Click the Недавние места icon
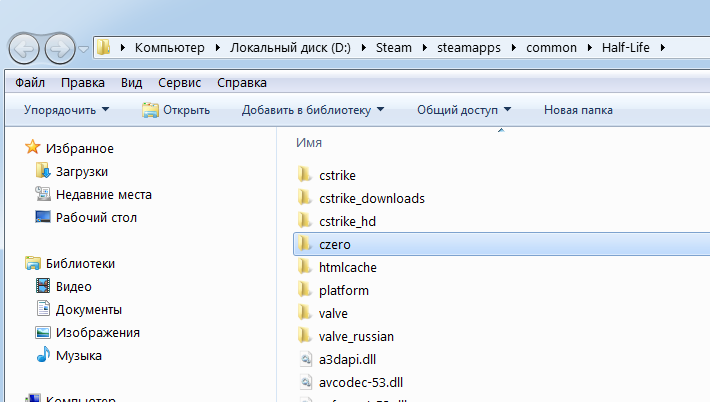Viewport: 710px width, 402px height. coord(43,194)
